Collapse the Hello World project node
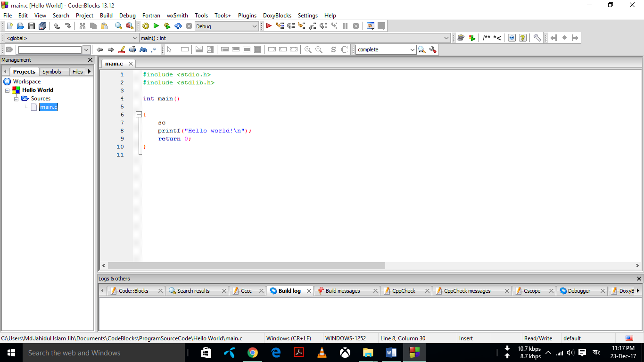This screenshot has width=644, height=362. [8, 90]
